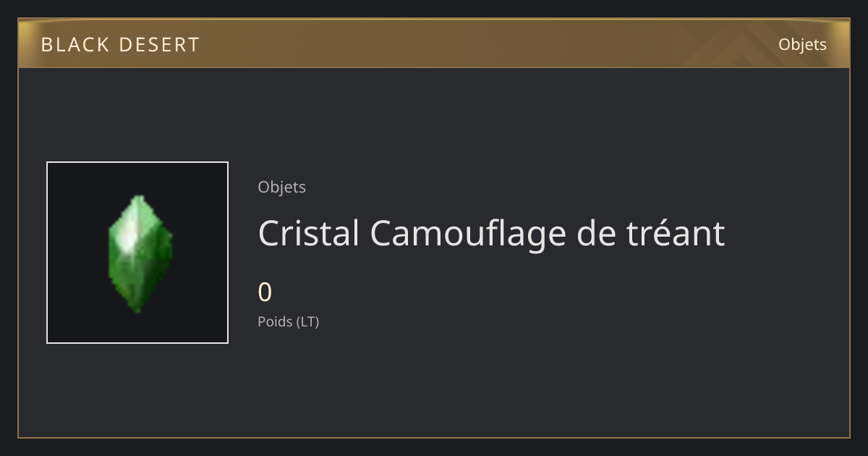Select the Objets category above the title
The width and height of the screenshot is (868, 456).
[281, 187]
